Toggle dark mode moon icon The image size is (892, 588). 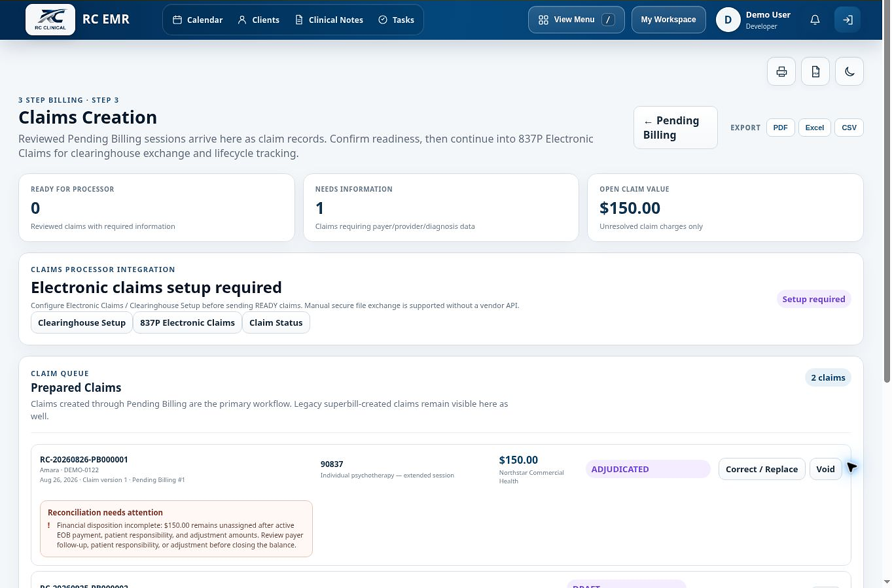point(849,71)
